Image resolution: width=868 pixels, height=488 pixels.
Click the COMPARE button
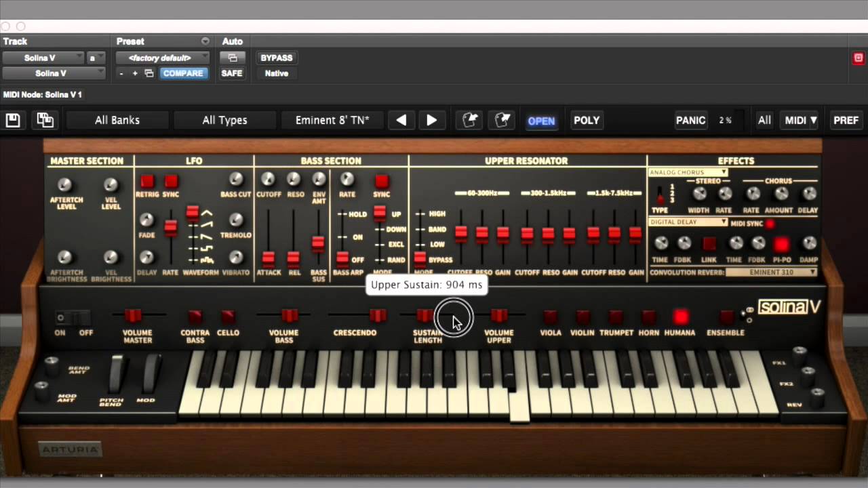click(183, 73)
